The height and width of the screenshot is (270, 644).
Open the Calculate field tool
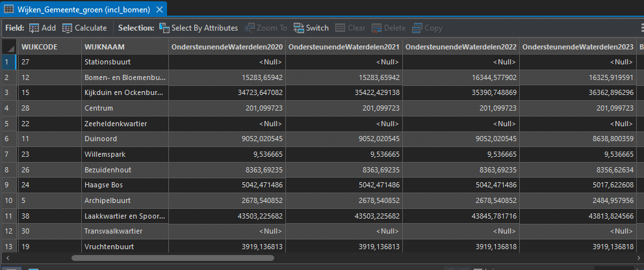coord(68,28)
